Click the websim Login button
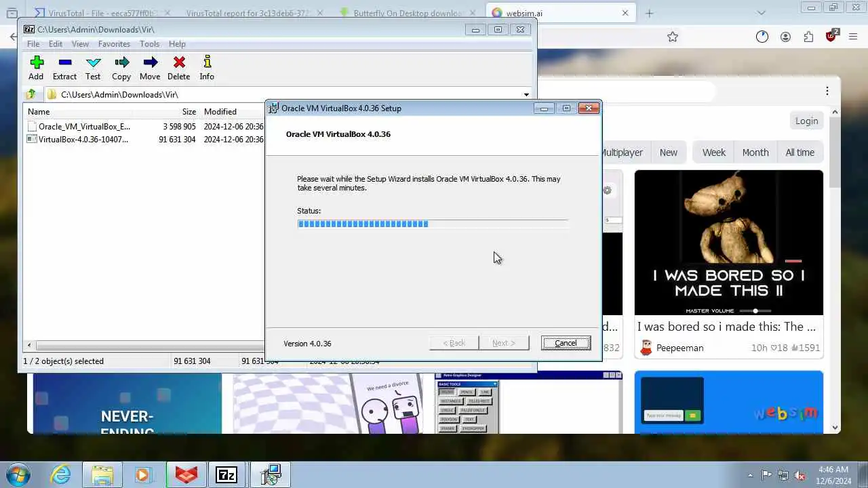Screen dimensions: 868x488 806,121
